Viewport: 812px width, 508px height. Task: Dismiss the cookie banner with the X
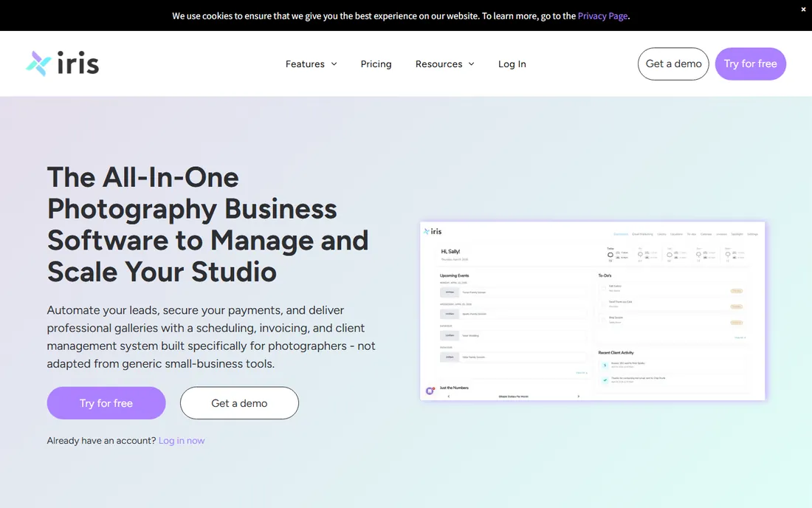[803, 10]
